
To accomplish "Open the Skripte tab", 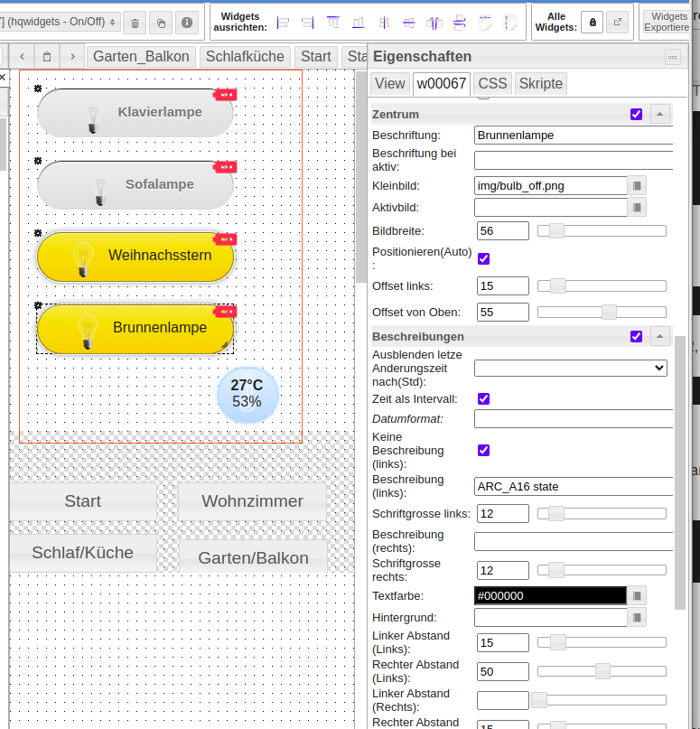I will point(540,84).
